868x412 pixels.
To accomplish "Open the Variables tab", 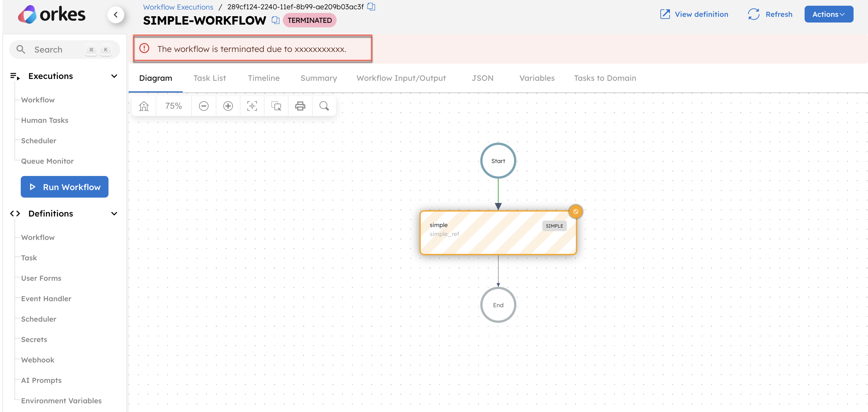I will [x=537, y=78].
